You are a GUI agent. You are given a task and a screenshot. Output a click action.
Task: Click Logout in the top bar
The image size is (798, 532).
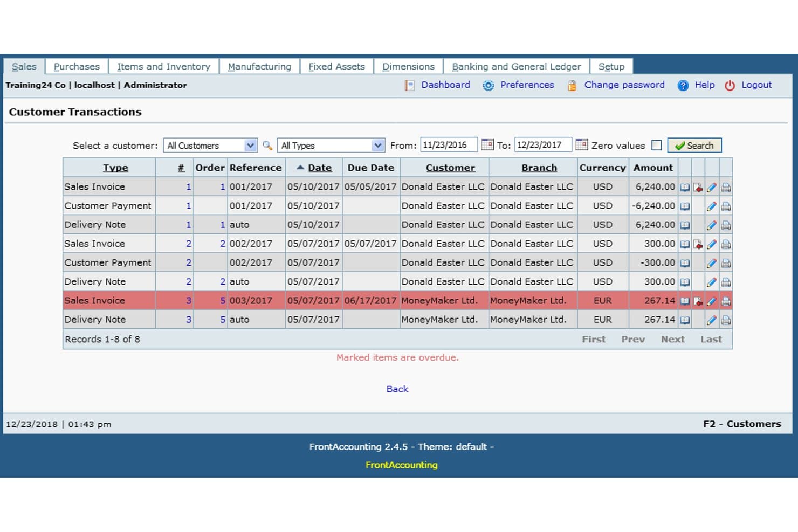click(x=756, y=85)
